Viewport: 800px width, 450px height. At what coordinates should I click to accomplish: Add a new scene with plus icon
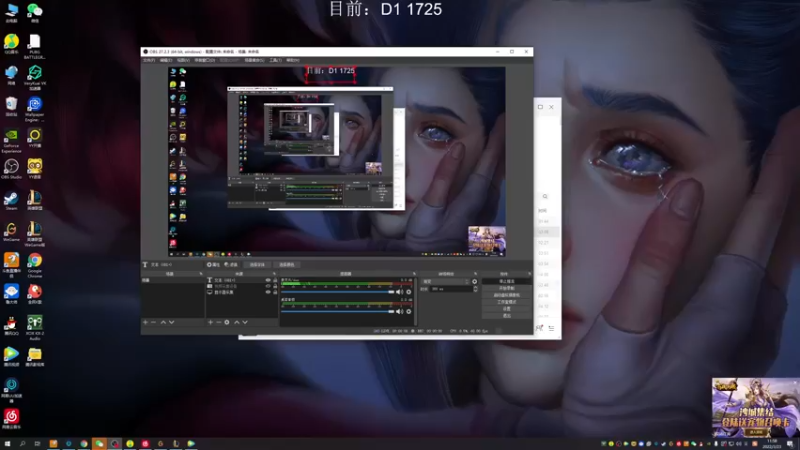tap(145, 322)
